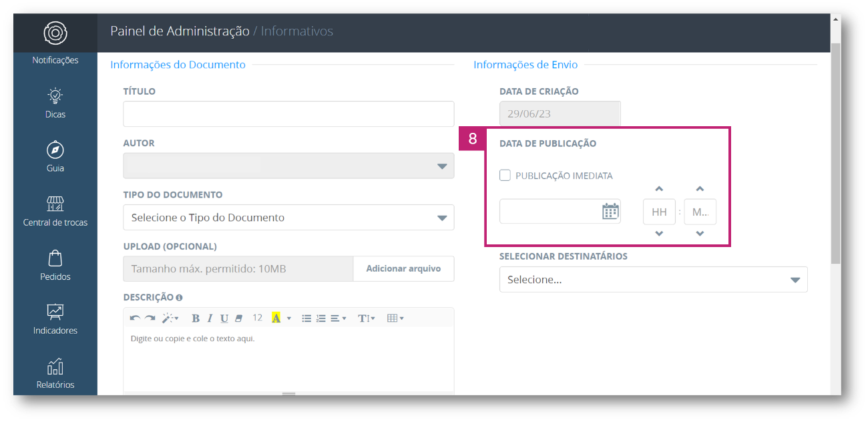Open paragraph alignment menu
This screenshot has height=422, width=868.
tap(338, 319)
